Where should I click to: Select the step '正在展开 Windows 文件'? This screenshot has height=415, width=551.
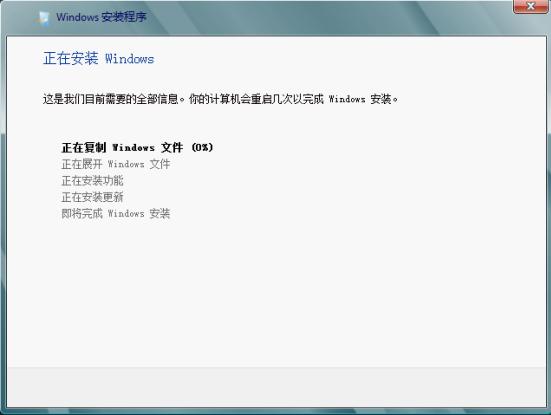point(116,164)
